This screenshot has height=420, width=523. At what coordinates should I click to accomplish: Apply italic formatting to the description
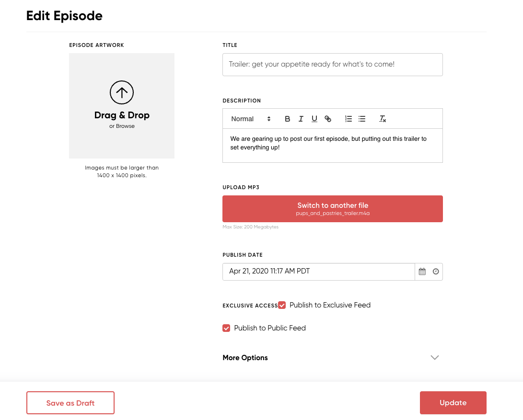[301, 118]
